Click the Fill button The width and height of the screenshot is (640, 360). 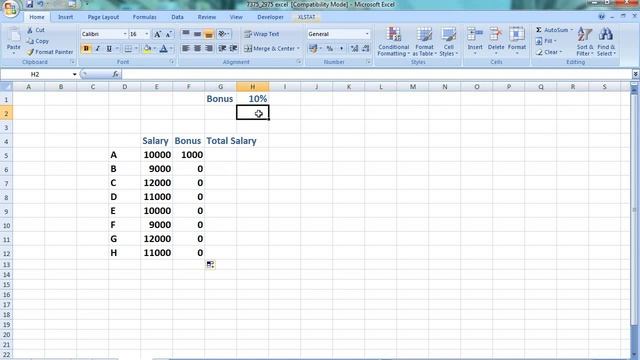[x=547, y=41]
